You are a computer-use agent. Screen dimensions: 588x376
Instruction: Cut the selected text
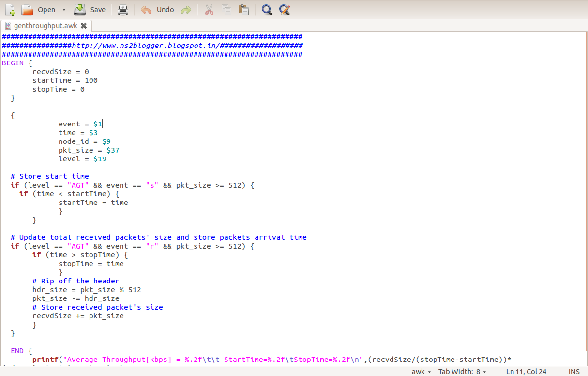point(209,9)
